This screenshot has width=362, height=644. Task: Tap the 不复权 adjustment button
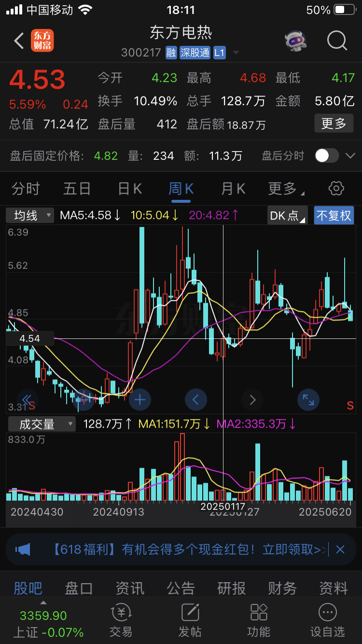coord(334,215)
